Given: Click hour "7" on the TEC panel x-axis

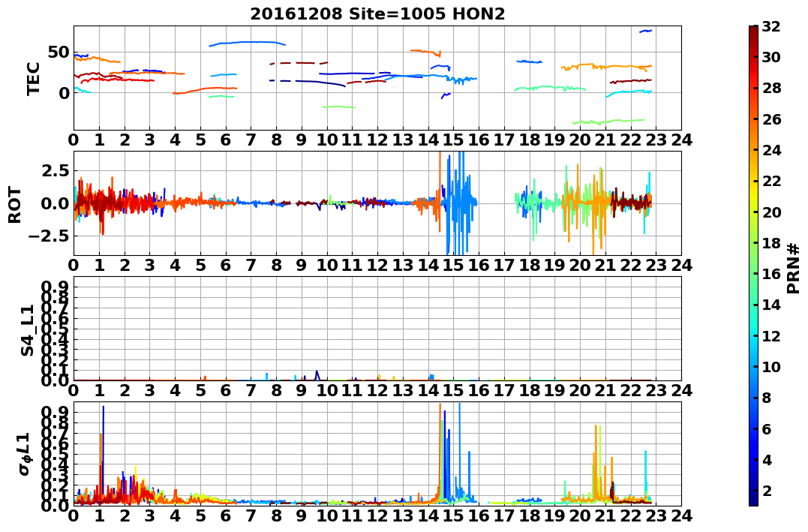Looking at the screenshot, I should [251, 140].
